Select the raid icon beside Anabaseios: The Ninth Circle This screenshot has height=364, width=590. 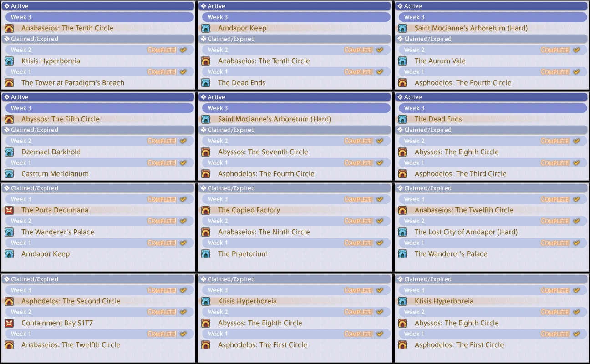tap(206, 232)
